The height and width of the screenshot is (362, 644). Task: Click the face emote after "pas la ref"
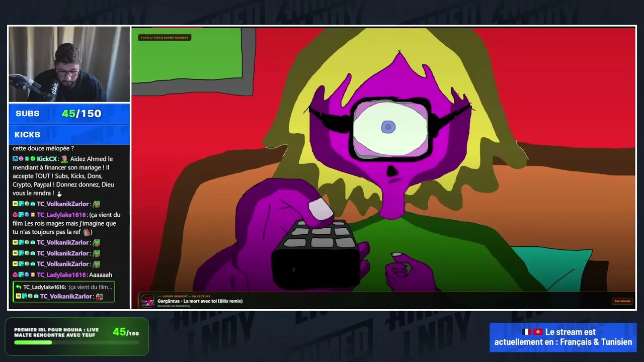[86, 232]
